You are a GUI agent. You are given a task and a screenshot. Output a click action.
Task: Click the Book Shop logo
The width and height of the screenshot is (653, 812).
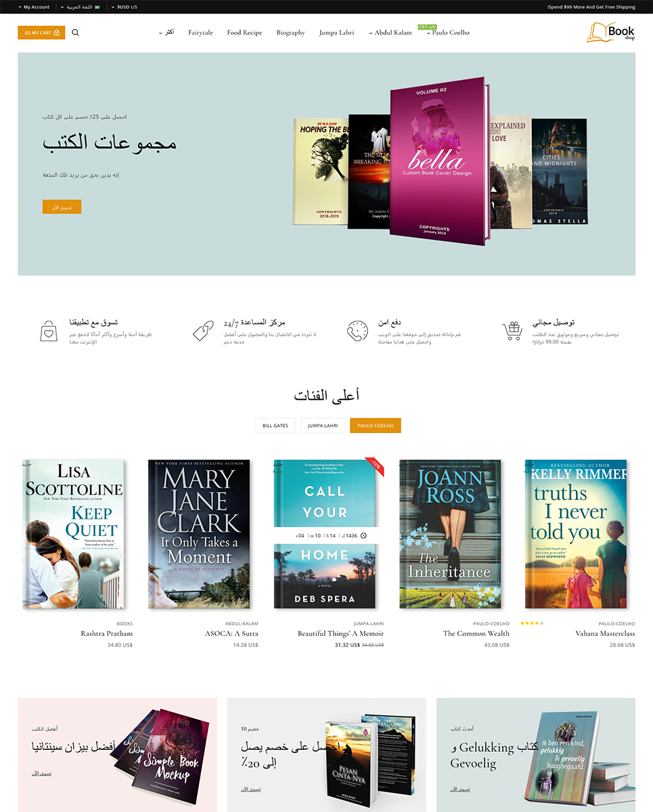click(611, 32)
